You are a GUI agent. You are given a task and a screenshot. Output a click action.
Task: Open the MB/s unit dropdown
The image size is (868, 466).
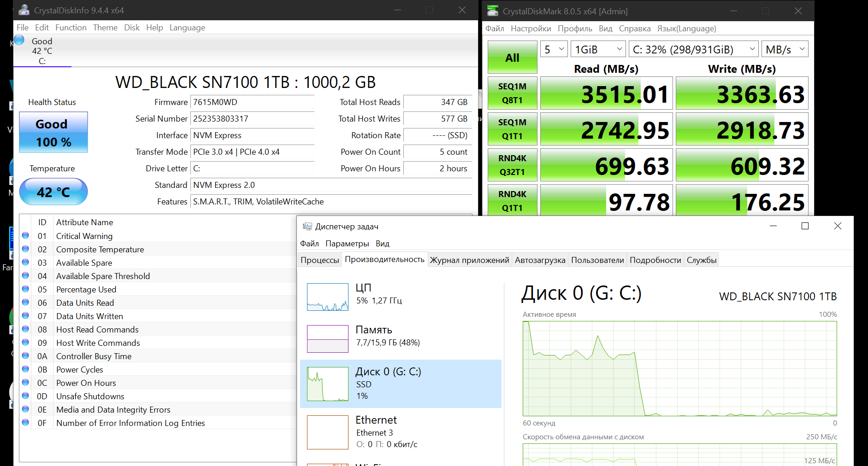click(x=785, y=49)
